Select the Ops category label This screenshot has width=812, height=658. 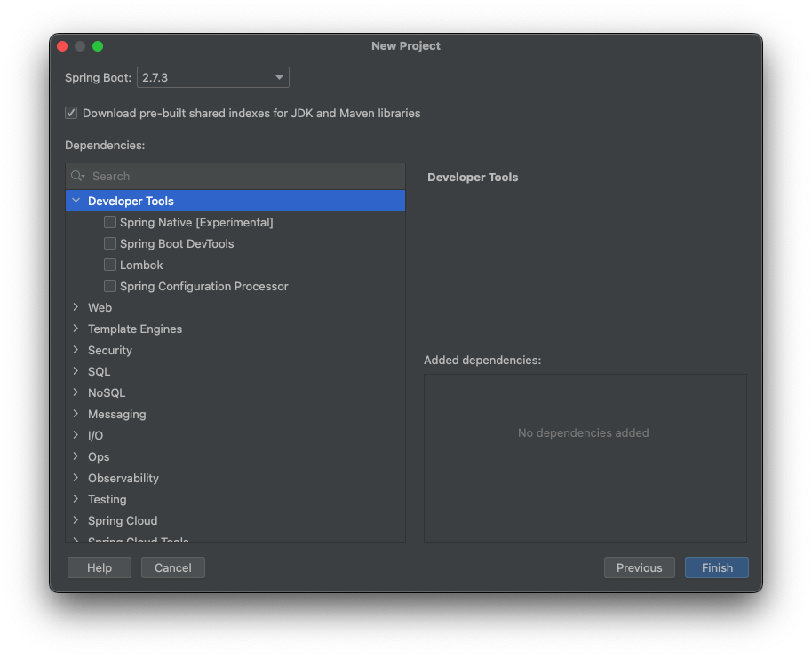[99, 457]
